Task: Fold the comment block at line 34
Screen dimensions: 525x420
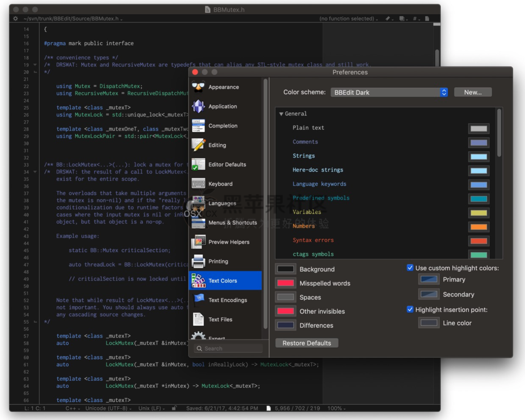Action: 35,172
